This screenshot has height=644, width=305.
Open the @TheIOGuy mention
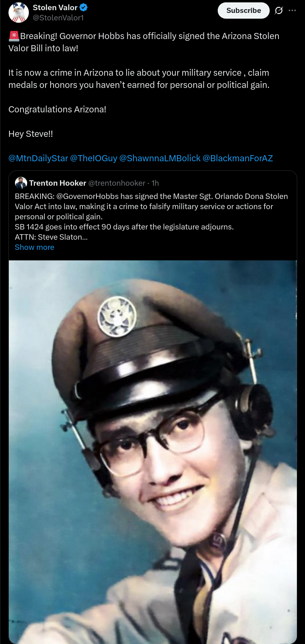(x=93, y=158)
